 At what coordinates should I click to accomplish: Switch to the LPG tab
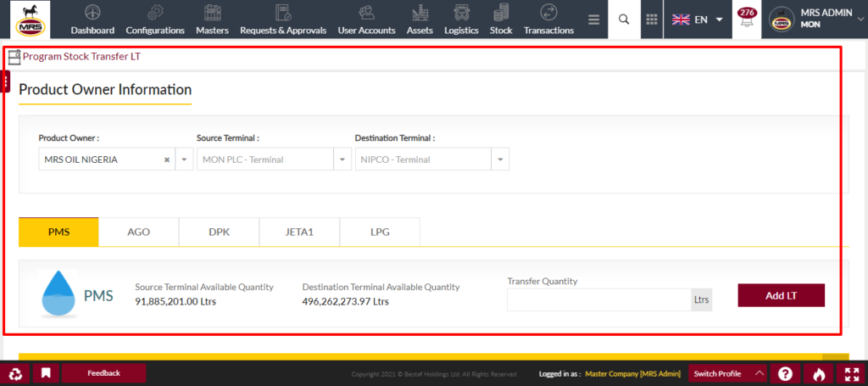point(380,232)
